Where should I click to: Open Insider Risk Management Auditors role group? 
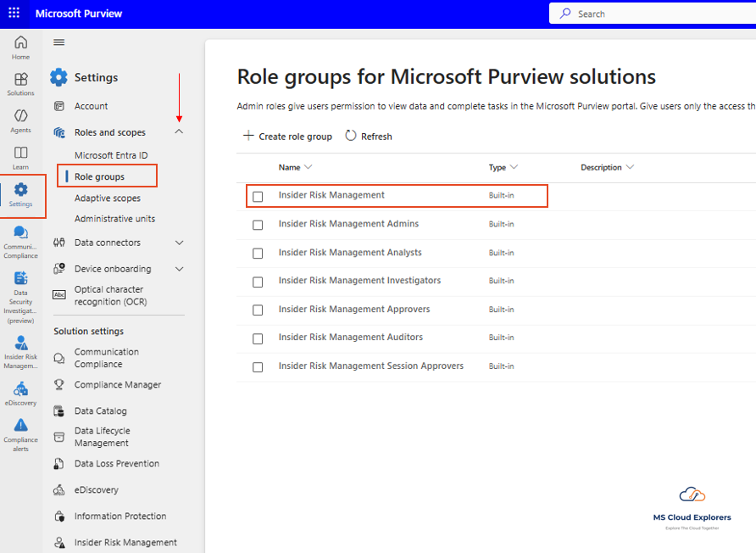[351, 338]
